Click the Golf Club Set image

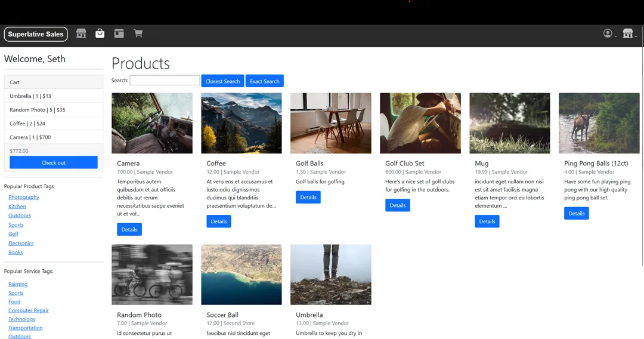pos(420,123)
